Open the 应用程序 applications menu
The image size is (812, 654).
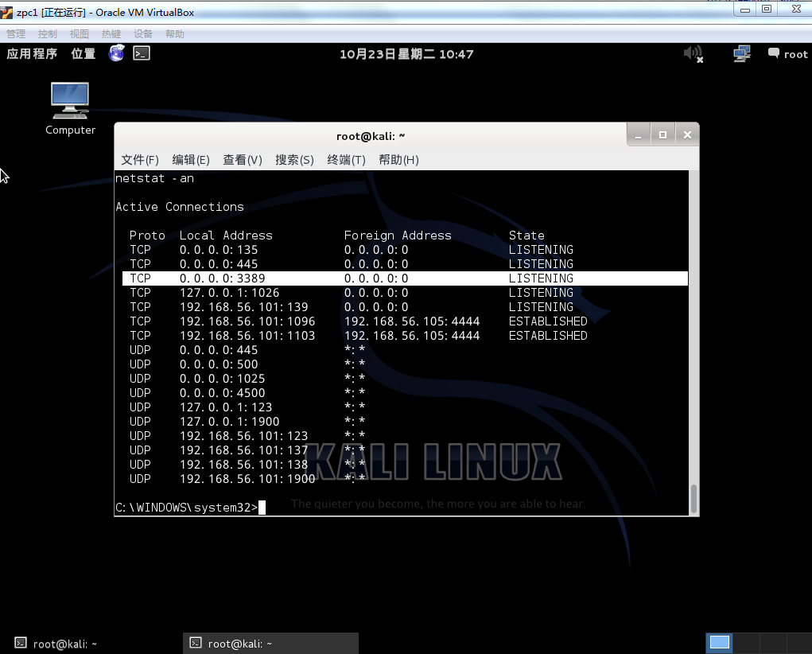click(x=32, y=54)
